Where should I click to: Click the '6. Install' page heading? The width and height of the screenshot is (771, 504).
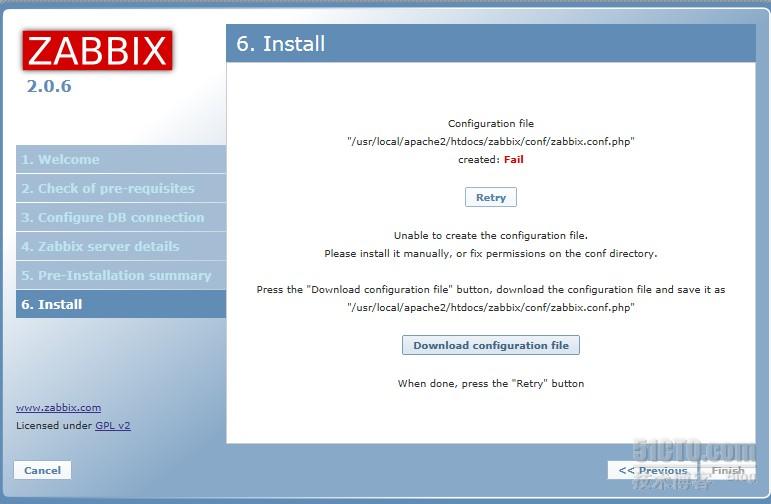point(280,44)
